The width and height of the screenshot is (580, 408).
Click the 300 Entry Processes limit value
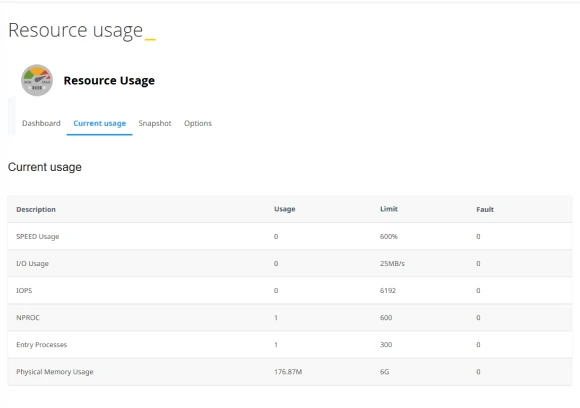click(x=386, y=344)
